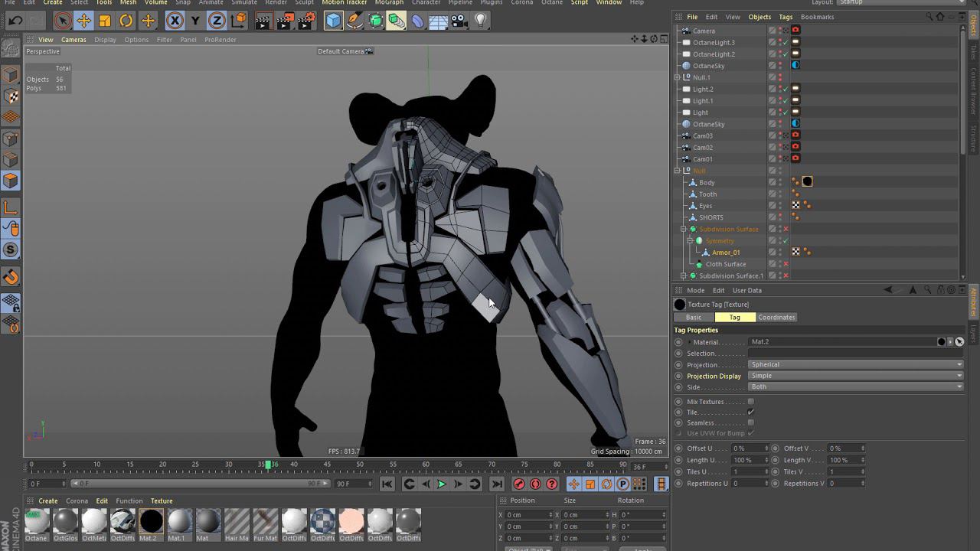The width and height of the screenshot is (980, 551).
Task: Add a Cube primitive object
Action: (x=333, y=21)
